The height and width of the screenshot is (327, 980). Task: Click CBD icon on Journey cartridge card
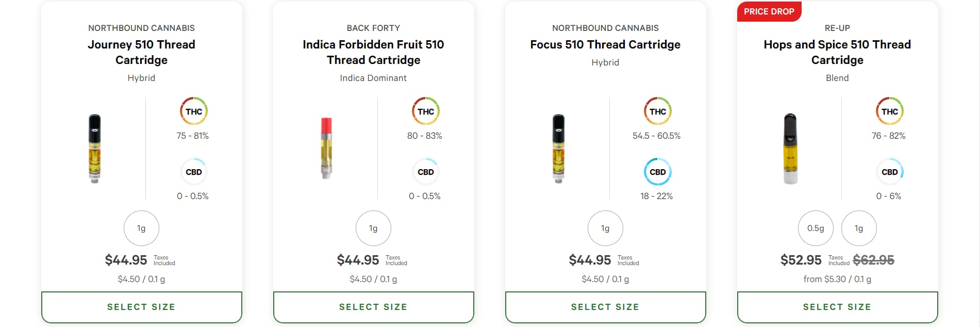(x=194, y=172)
